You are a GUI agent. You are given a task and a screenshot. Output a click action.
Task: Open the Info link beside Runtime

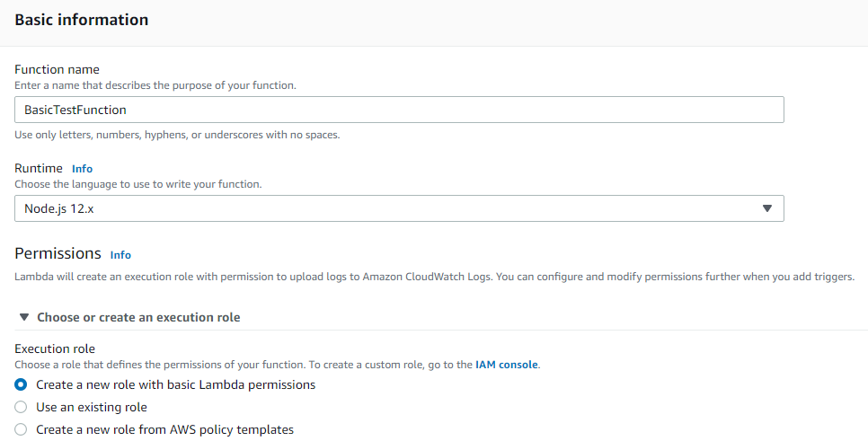tap(82, 169)
